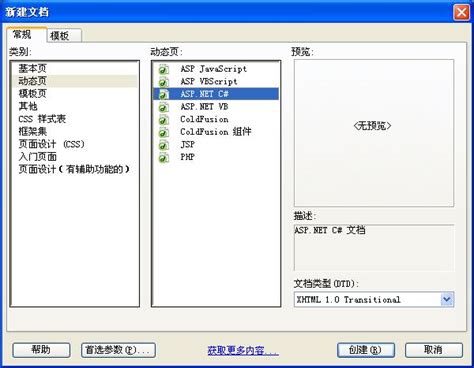Switch to the 常规 tab
The image size is (474, 368).
pos(26,34)
